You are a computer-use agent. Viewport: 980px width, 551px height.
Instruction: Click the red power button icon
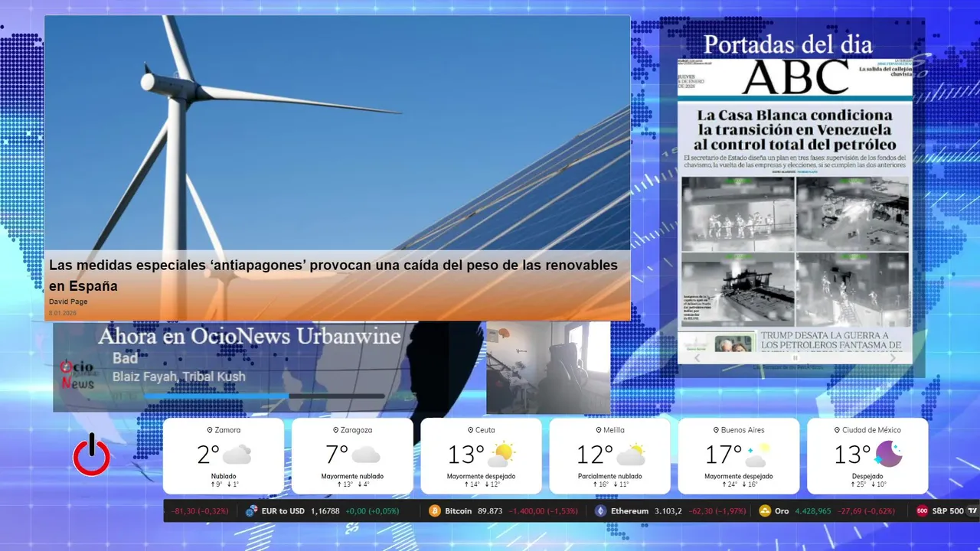92,455
